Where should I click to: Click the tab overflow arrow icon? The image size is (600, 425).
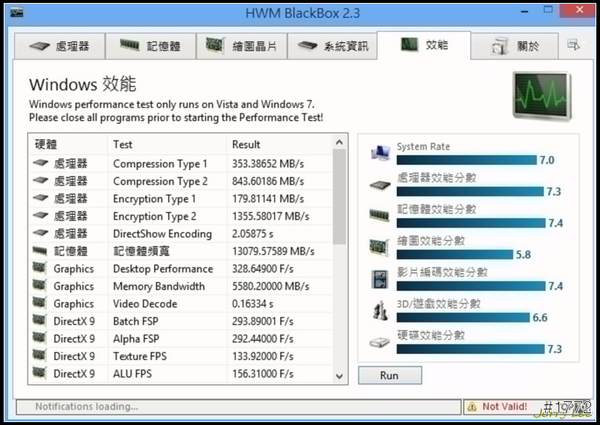pyautogui.click(x=573, y=45)
